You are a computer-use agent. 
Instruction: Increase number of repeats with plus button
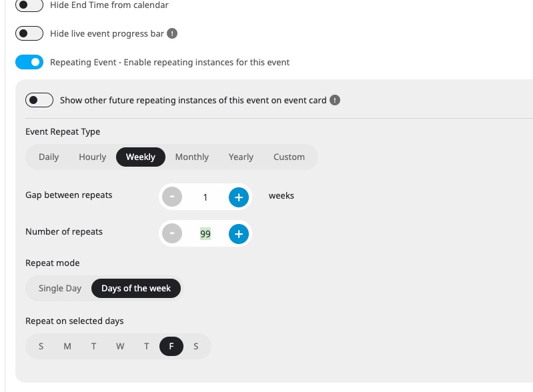pyautogui.click(x=239, y=234)
